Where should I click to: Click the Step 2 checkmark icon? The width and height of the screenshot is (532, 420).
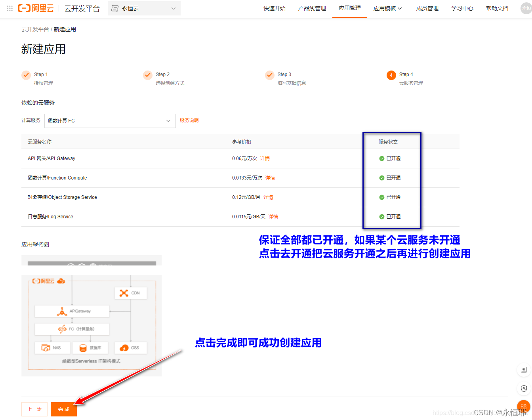pos(148,75)
